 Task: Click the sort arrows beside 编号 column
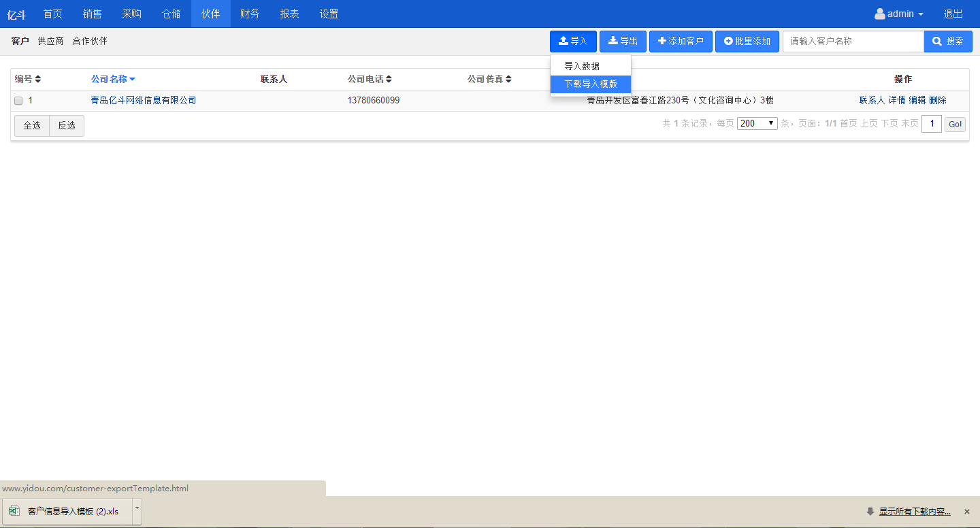click(x=38, y=80)
